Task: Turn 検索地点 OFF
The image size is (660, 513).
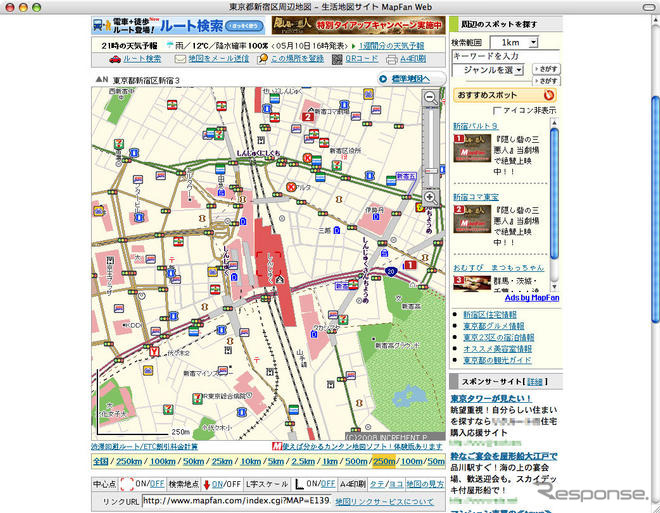Action: (x=234, y=484)
